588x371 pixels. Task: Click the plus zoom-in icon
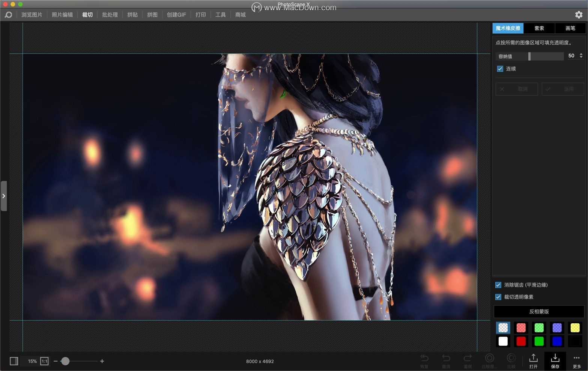pyautogui.click(x=102, y=361)
